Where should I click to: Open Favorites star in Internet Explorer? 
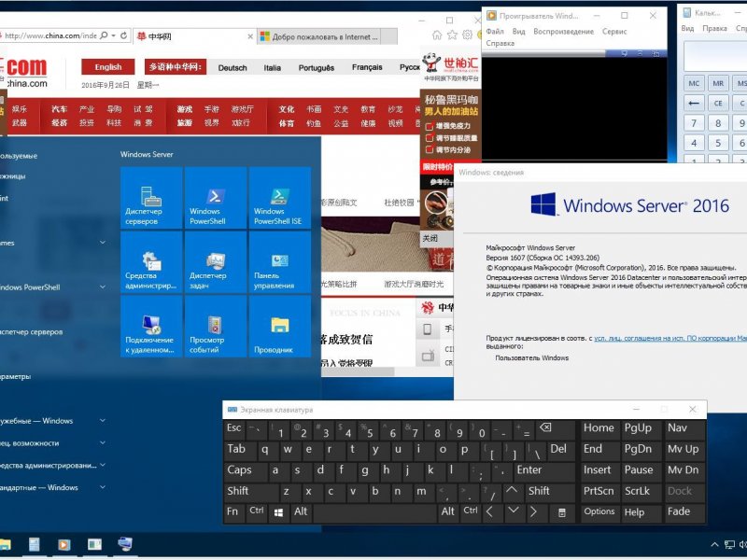click(x=452, y=35)
